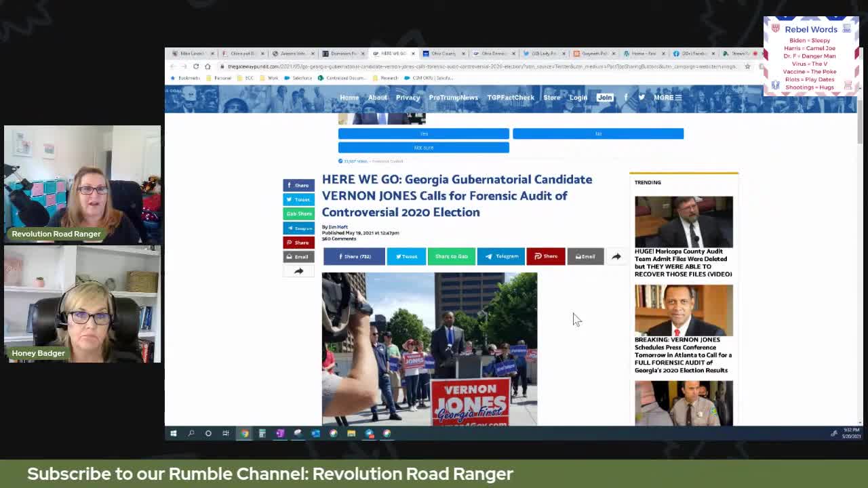Open the Personal bookmarks folder
This screenshot has height=488, width=868.
[219, 78]
